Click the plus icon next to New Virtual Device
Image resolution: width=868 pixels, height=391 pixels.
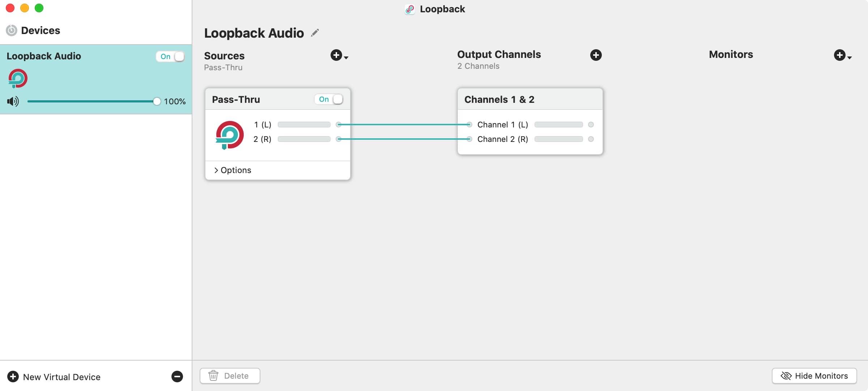coord(13,377)
